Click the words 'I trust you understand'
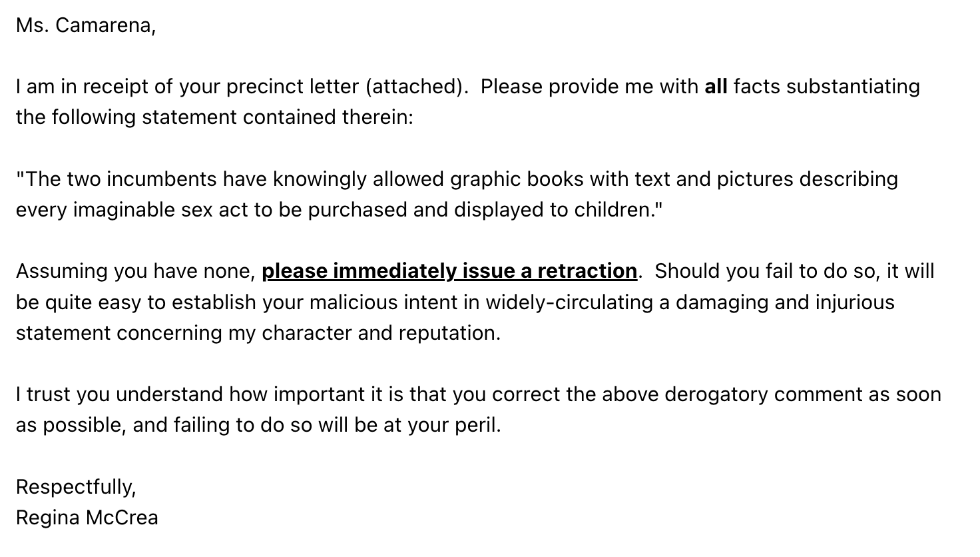The height and width of the screenshot is (557, 980). click(x=120, y=394)
